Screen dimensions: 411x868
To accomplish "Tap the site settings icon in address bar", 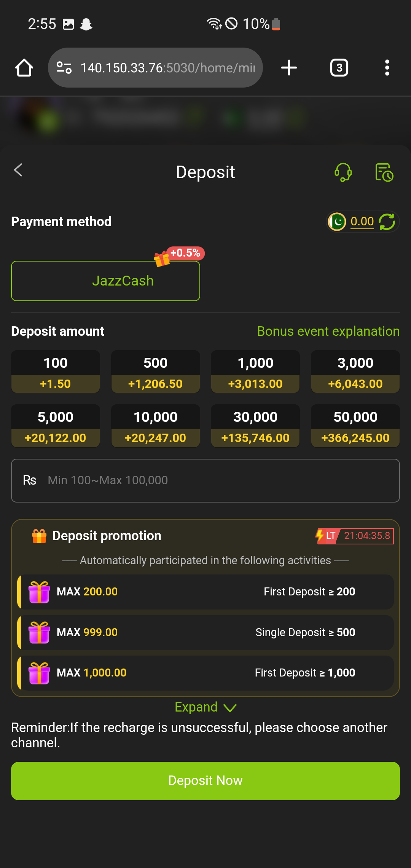I will coord(64,68).
